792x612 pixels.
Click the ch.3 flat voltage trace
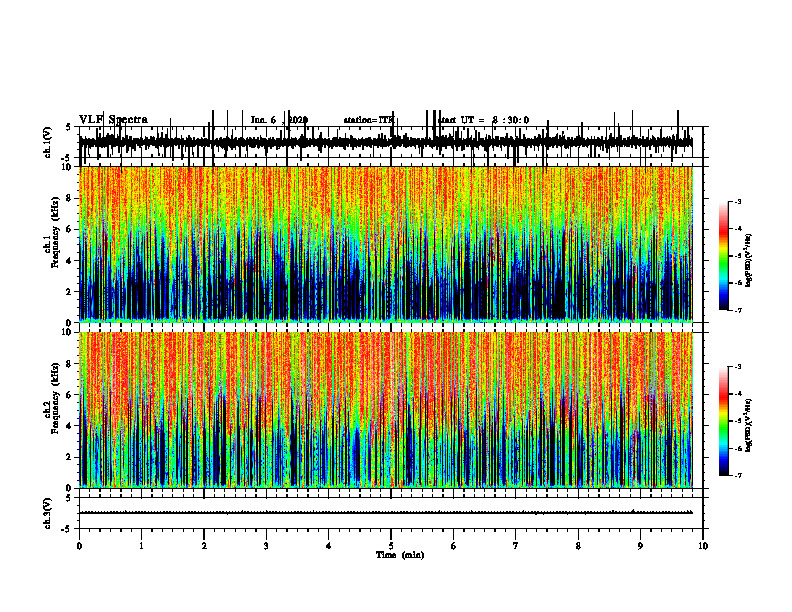[386, 513]
